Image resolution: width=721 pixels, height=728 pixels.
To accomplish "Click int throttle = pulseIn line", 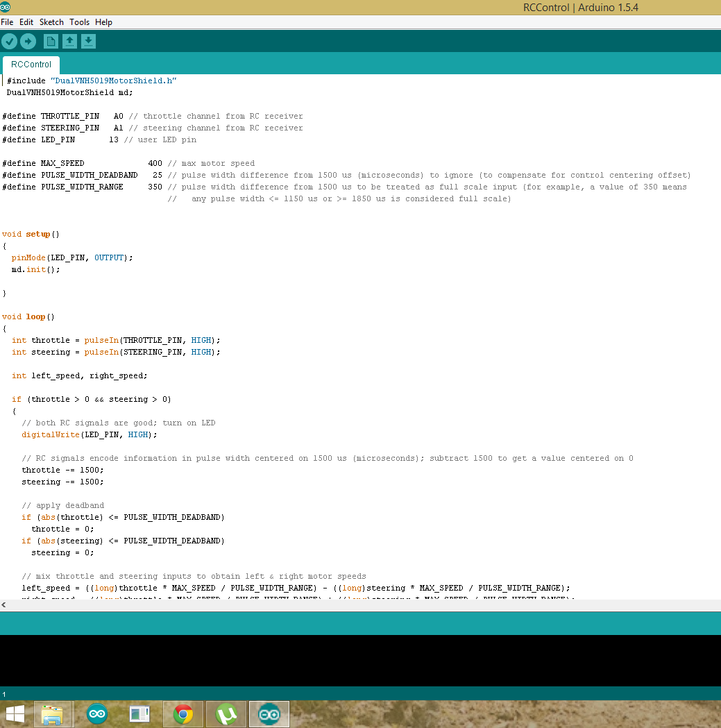I will click(x=116, y=340).
